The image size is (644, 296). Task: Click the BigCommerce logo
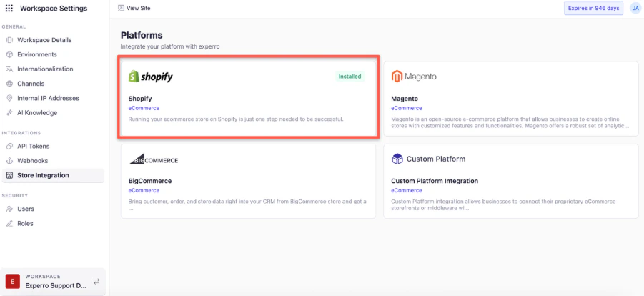click(154, 159)
